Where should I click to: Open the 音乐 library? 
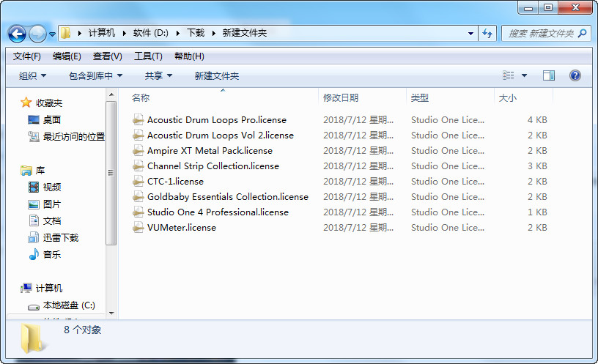(x=52, y=255)
